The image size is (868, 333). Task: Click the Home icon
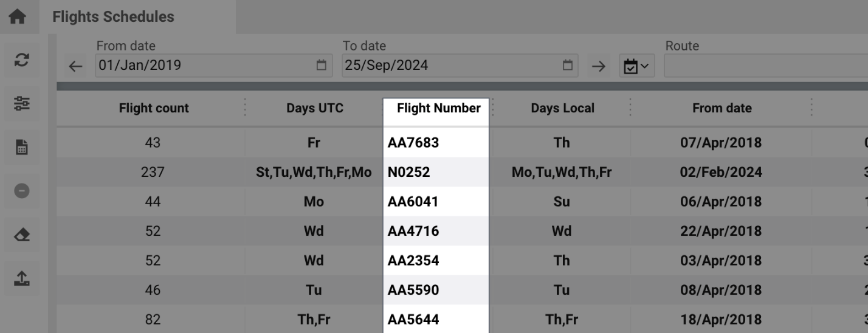(x=18, y=17)
